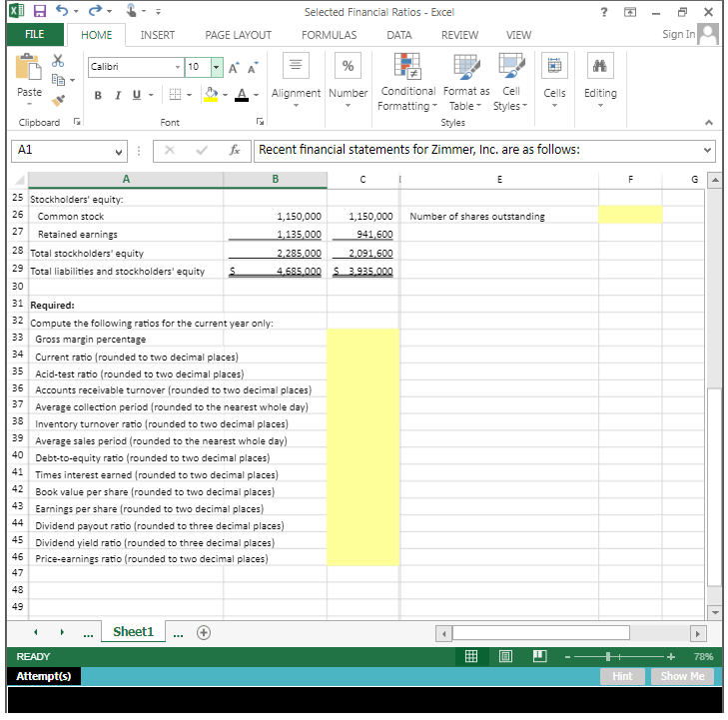
Task: Click the Zoom in plus button
Action: coord(670,656)
